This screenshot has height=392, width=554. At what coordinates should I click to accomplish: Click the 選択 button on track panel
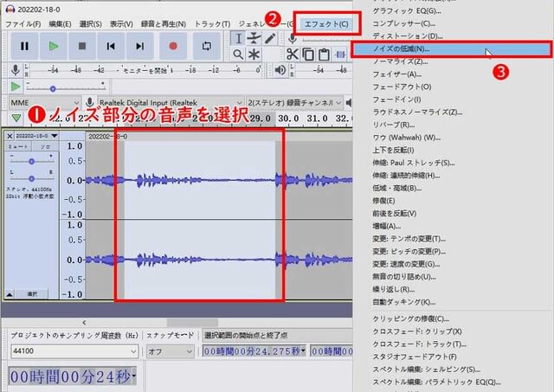coord(31,294)
